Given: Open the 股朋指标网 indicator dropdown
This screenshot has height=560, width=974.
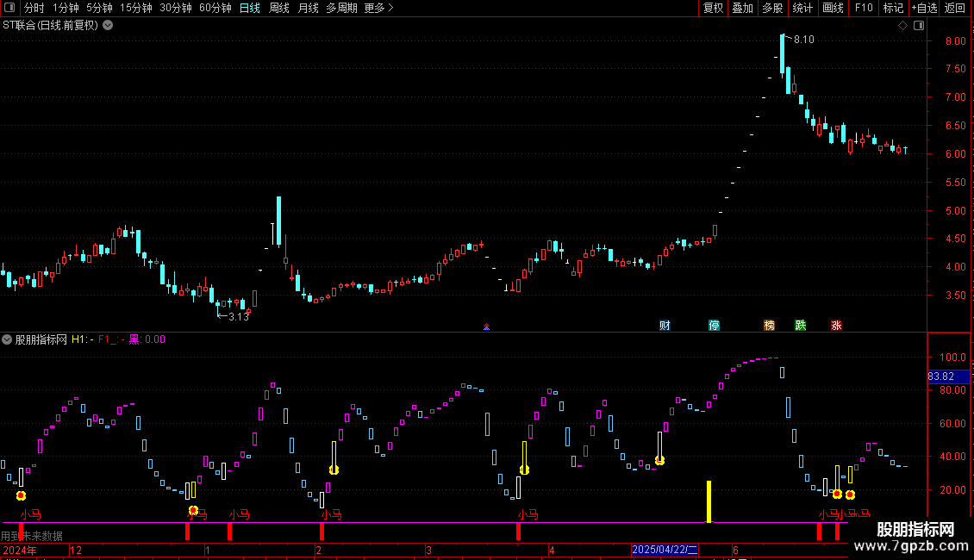Looking at the screenshot, I should 7,339.
